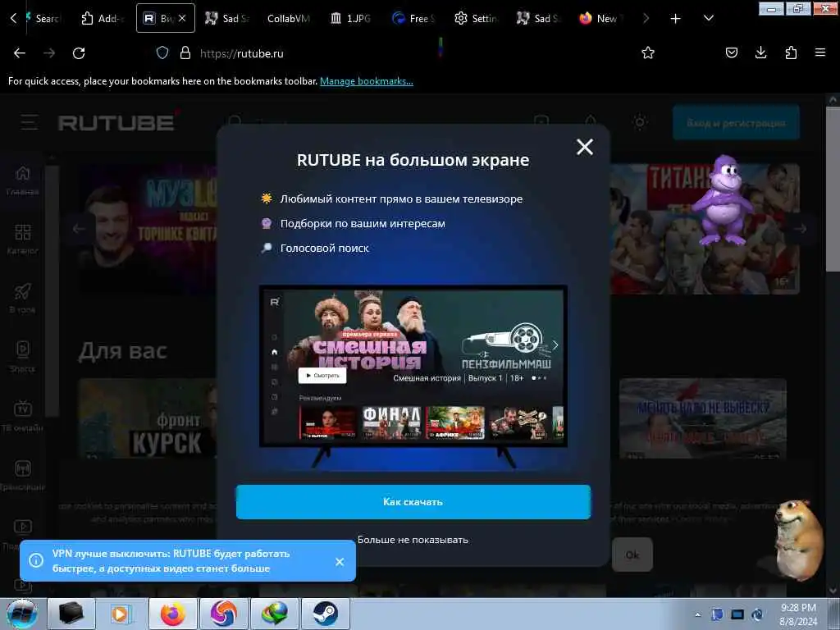
Task: Open the Extensions puzzle icon
Action: (791, 52)
